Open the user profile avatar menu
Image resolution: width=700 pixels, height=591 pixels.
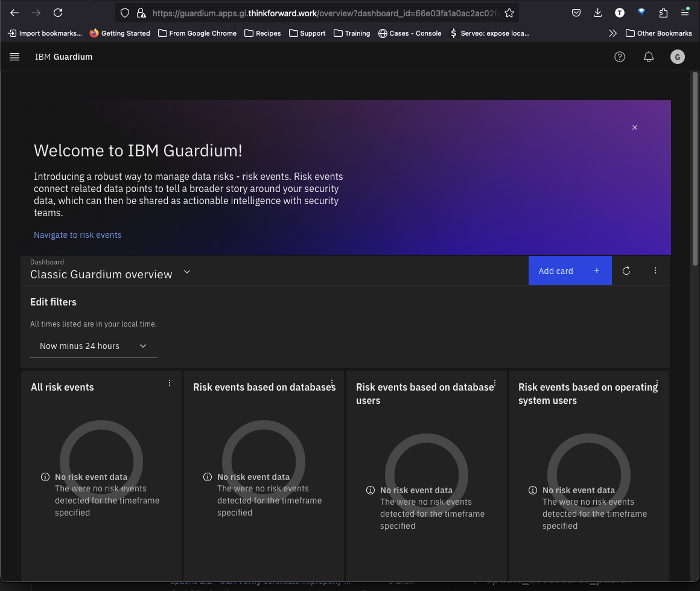[x=677, y=57]
